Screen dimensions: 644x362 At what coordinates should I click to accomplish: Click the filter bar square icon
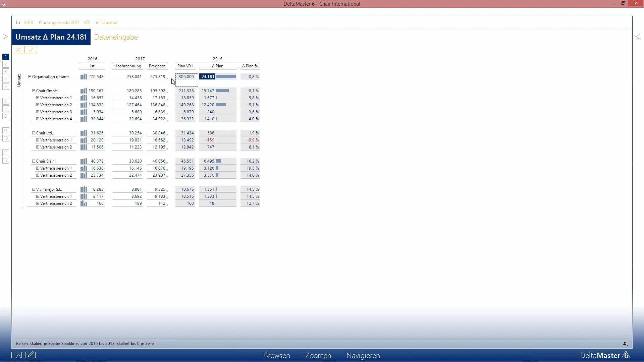pyautogui.click(x=18, y=22)
